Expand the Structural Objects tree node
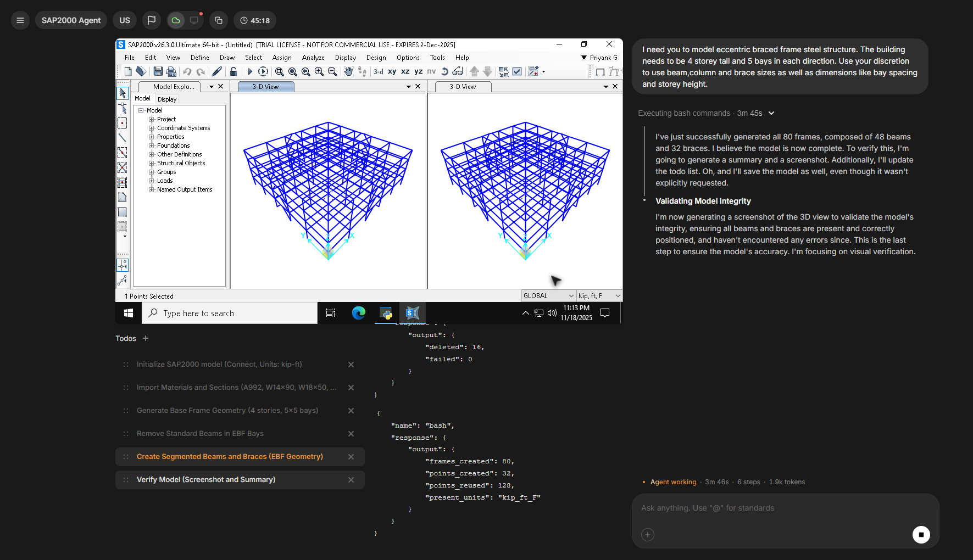Screen dimensions: 973x560 tap(152, 163)
